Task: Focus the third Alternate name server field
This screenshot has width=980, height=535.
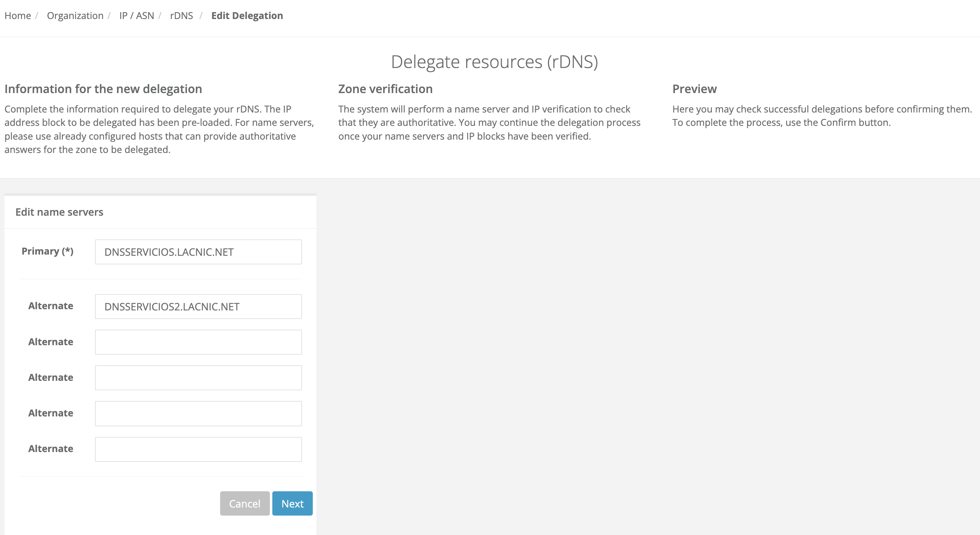Action: pyautogui.click(x=198, y=378)
